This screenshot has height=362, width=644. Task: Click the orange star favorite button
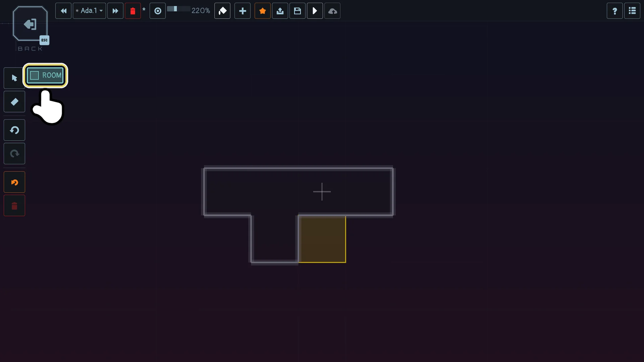click(263, 11)
